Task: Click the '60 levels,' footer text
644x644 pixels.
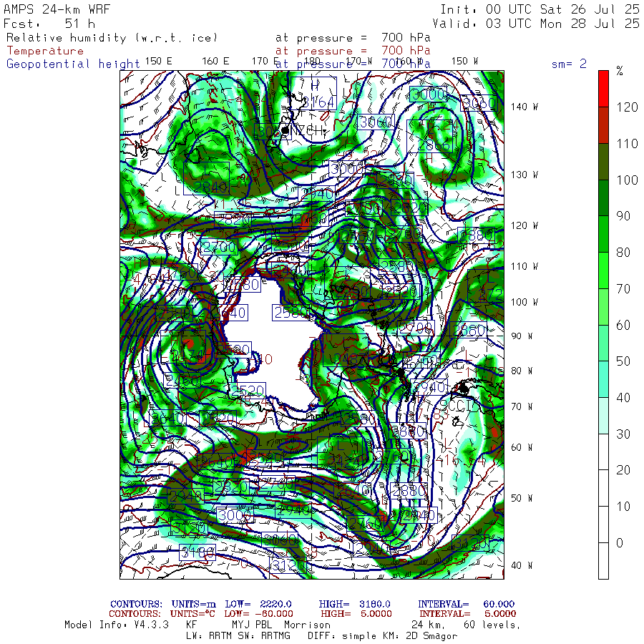Action: (492, 625)
